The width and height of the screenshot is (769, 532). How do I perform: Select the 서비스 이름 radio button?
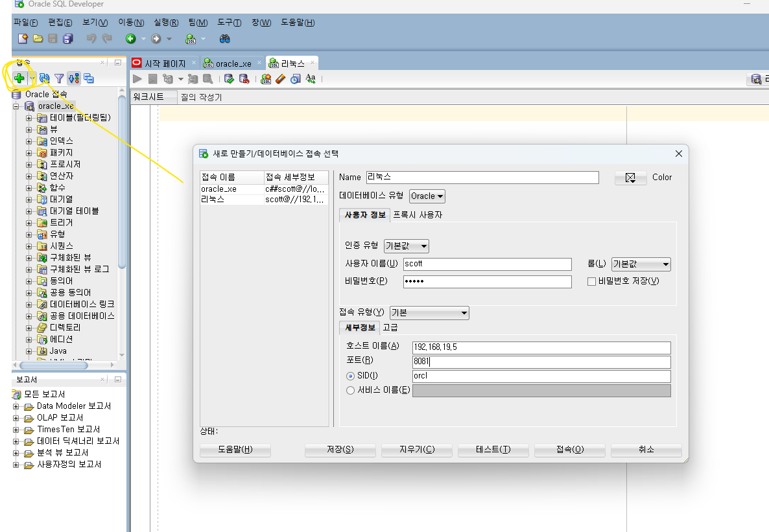(x=350, y=390)
